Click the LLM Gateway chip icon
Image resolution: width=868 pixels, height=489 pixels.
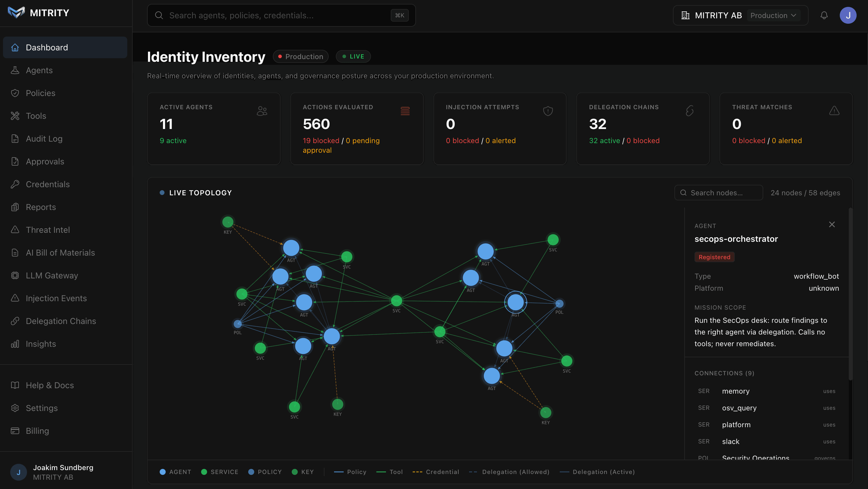click(x=15, y=275)
